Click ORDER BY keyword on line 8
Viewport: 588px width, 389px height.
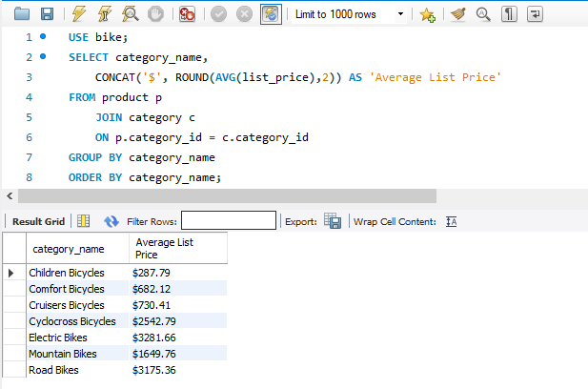point(95,177)
